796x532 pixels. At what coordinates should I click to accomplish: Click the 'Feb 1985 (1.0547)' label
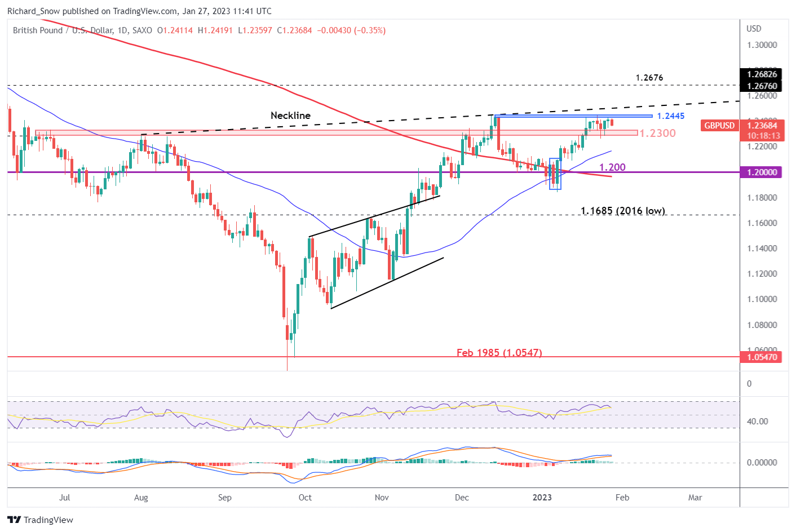(499, 353)
